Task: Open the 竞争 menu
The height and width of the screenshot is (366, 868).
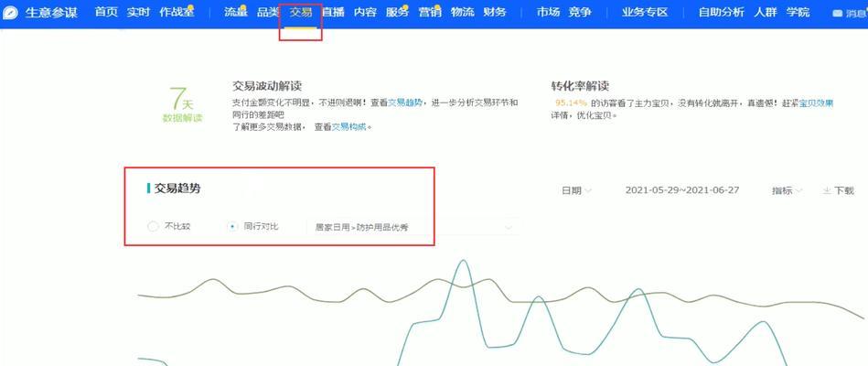Action: (x=580, y=12)
